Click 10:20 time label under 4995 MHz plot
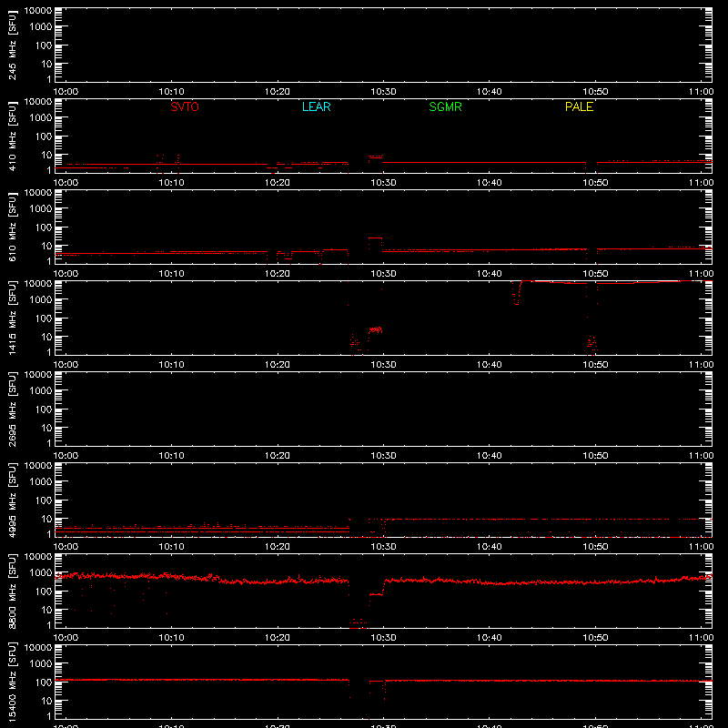728x728 pixels. 278,547
